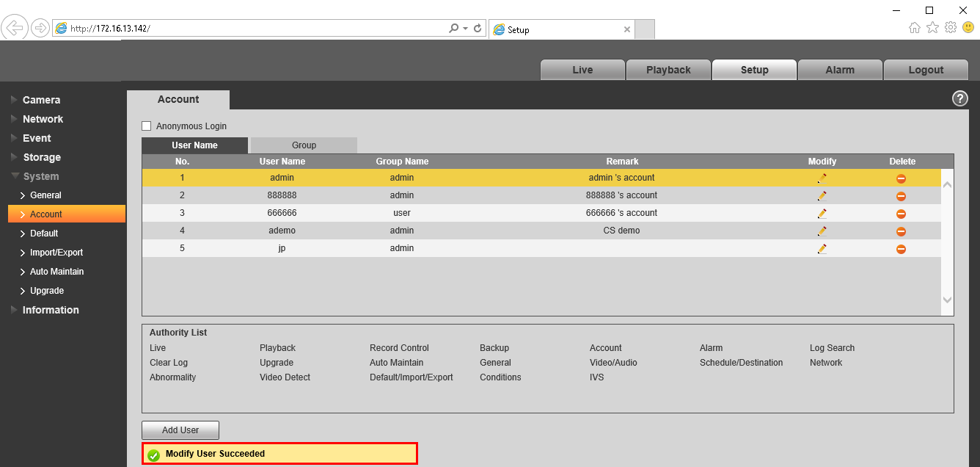Select the 666666 user name cell

click(x=282, y=213)
